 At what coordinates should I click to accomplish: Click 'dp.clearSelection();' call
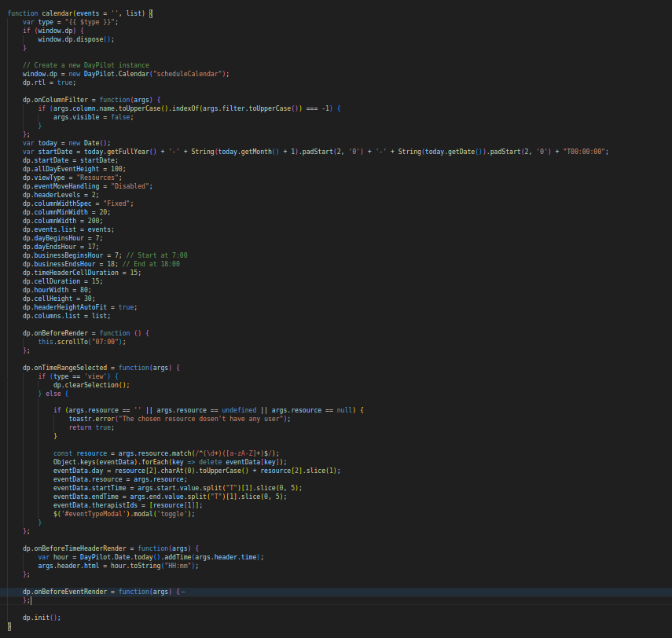point(91,385)
